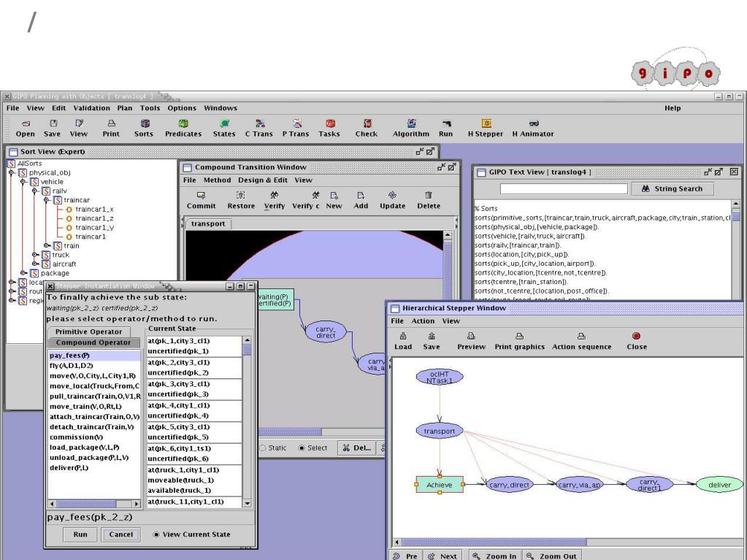Click the String Search button
This screenshot has width=747, height=560.
click(x=673, y=188)
